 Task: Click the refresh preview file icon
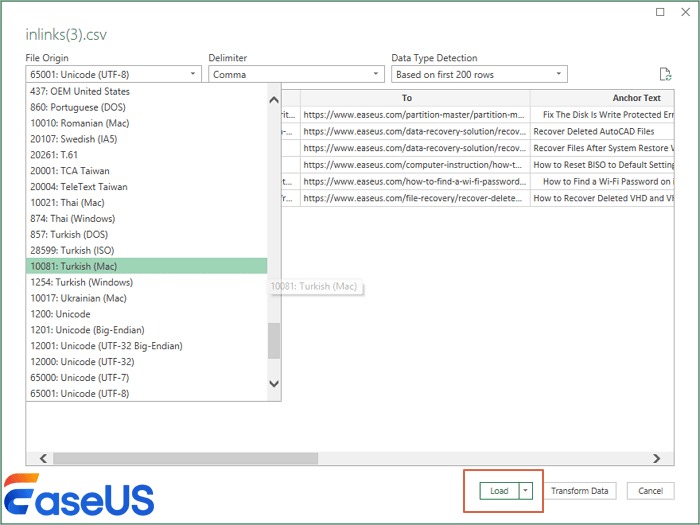click(665, 74)
